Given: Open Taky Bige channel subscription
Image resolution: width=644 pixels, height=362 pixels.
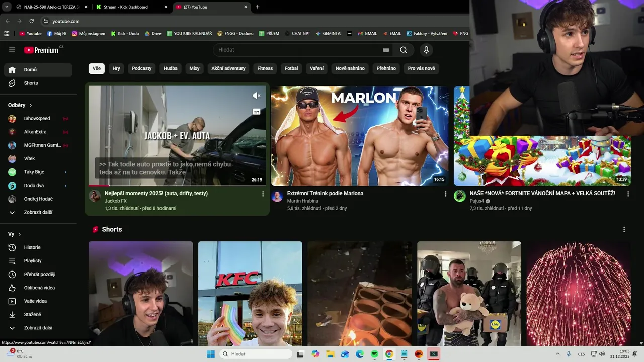Looking at the screenshot, I should pyautogui.click(x=38, y=172).
